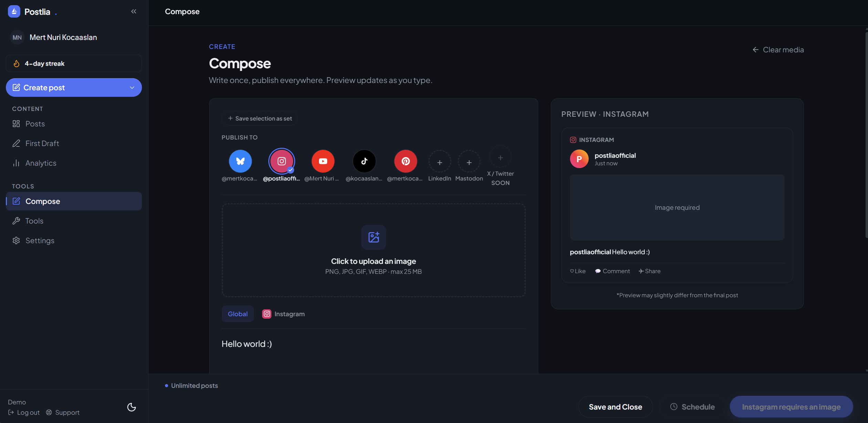Open the Schedule option

click(x=692, y=407)
